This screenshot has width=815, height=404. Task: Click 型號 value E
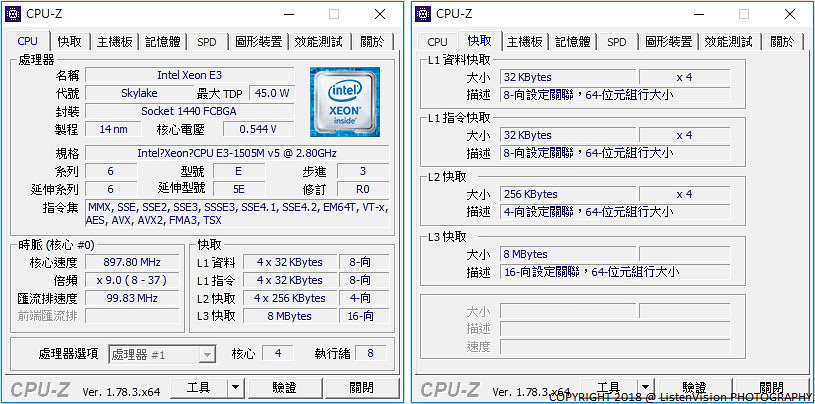click(x=239, y=171)
